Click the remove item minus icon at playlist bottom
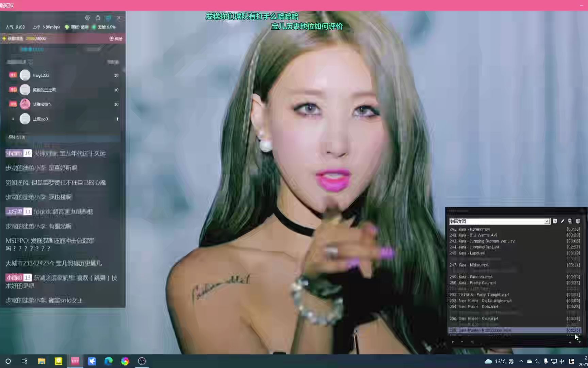The width and height of the screenshot is (588, 368). pos(462,342)
